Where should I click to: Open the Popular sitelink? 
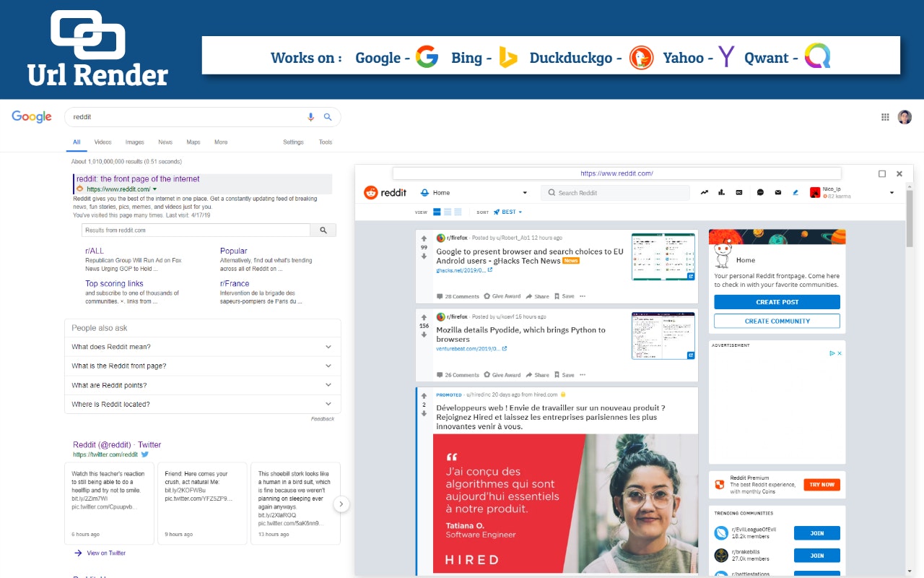click(x=234, y=251)
